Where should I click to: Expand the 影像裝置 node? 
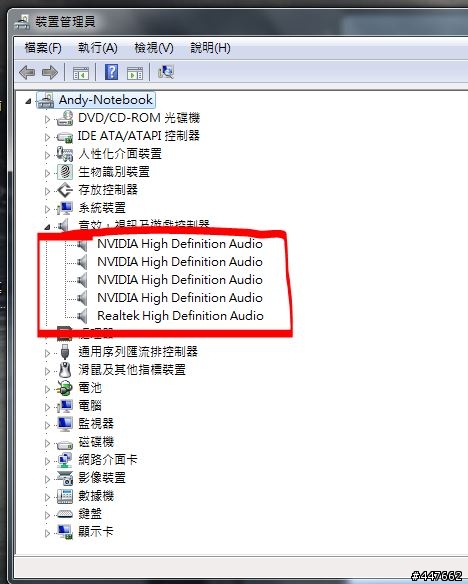pos(47,479)
